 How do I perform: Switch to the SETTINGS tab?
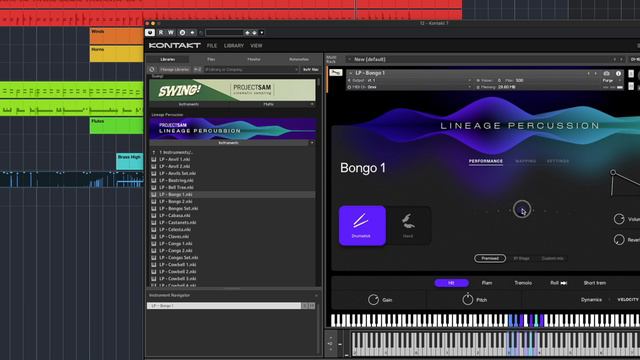pyautogui.click(x=558, y=161)
